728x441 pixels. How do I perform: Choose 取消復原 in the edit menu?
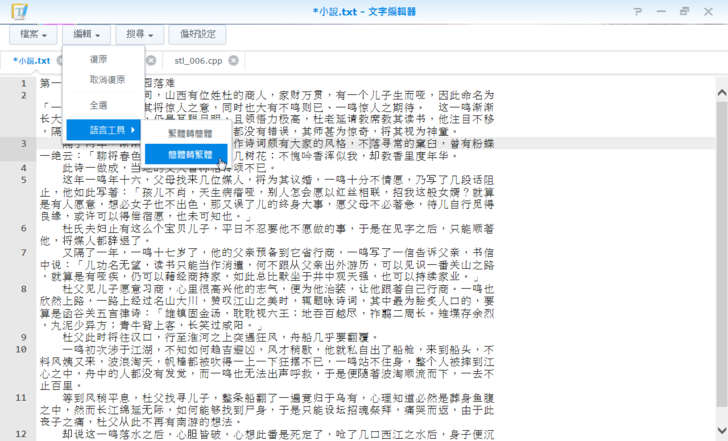point(107,80)
